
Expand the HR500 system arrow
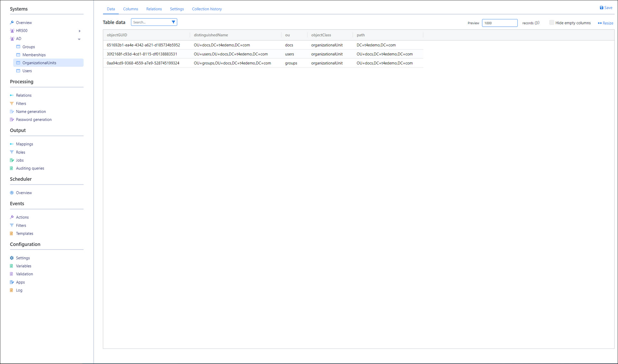point(80,31)
